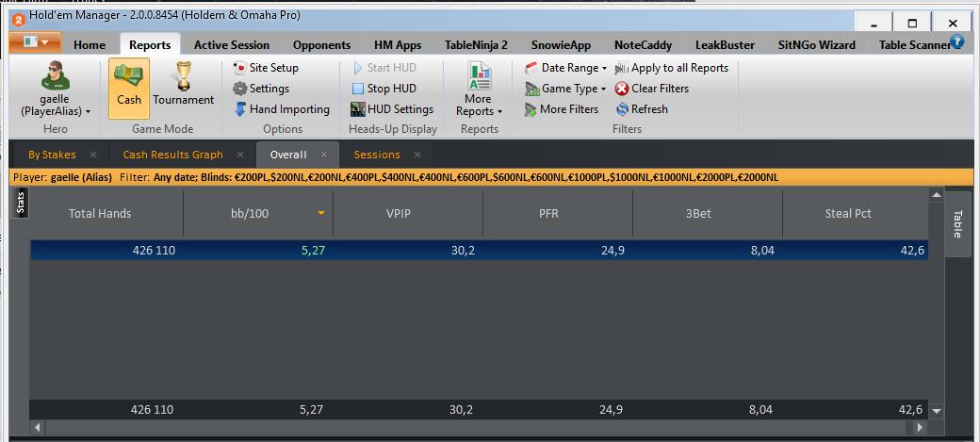Viewport: 980px width, 442px height.
Task: Sort by Steal Pct column header
Action: point(848,213)
